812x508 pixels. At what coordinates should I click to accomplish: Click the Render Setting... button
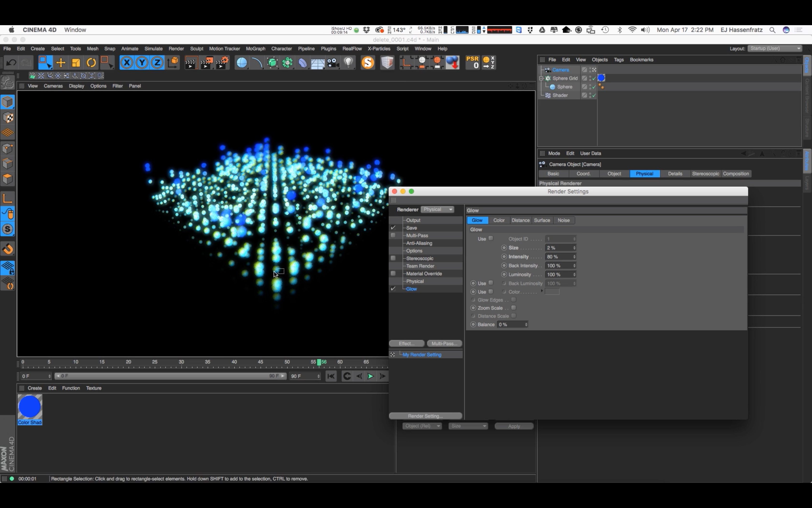coord(425,416)
